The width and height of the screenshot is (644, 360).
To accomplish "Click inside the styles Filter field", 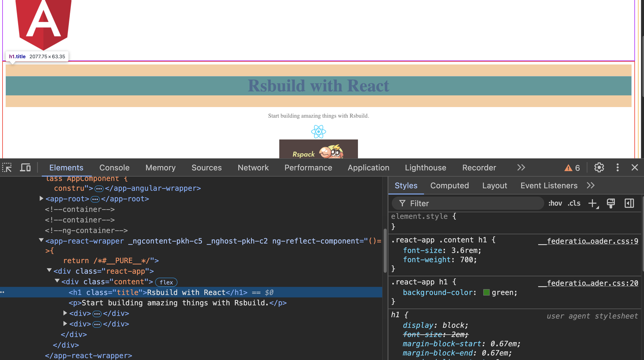I will tap(467, 203).
